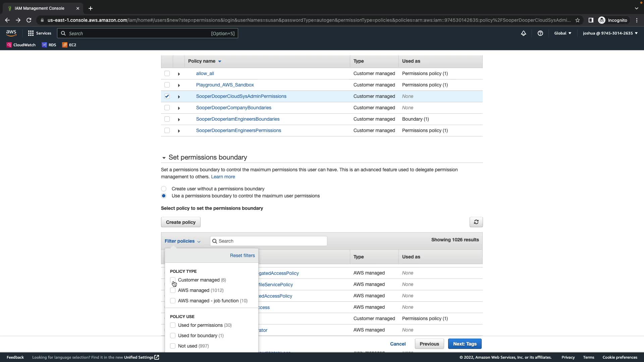Check the Customer managed filter checkbox
Screen dimensions: 644x362
tap(173, 280)
